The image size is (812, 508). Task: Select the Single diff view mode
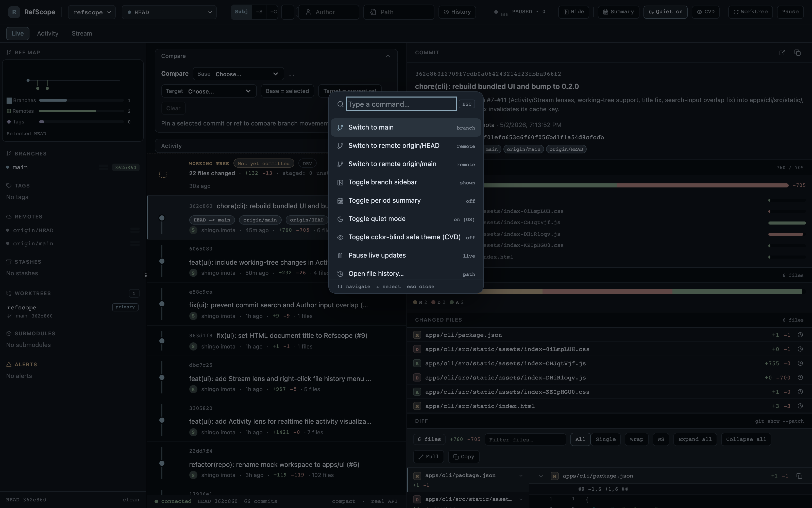pyautogui.click(x=606, y=439)
